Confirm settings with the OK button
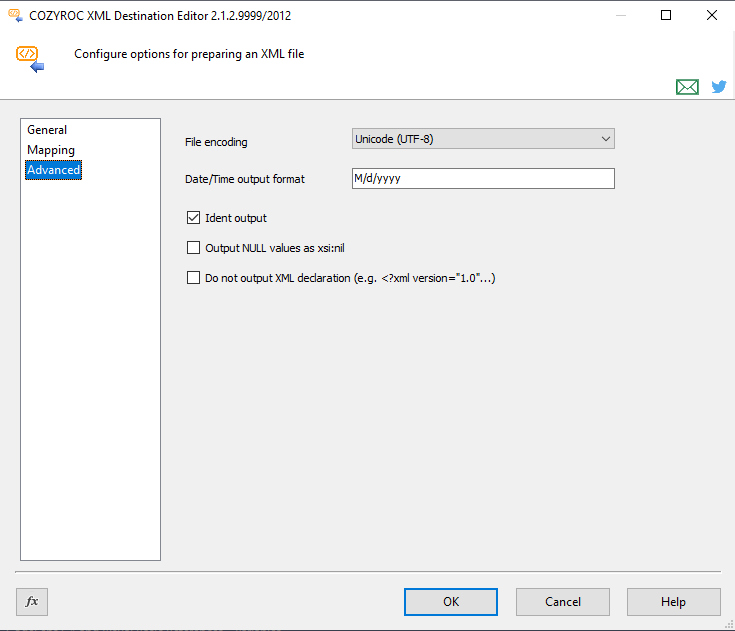The height and width of the screenshot is (631, 735). tap(451, 602)
